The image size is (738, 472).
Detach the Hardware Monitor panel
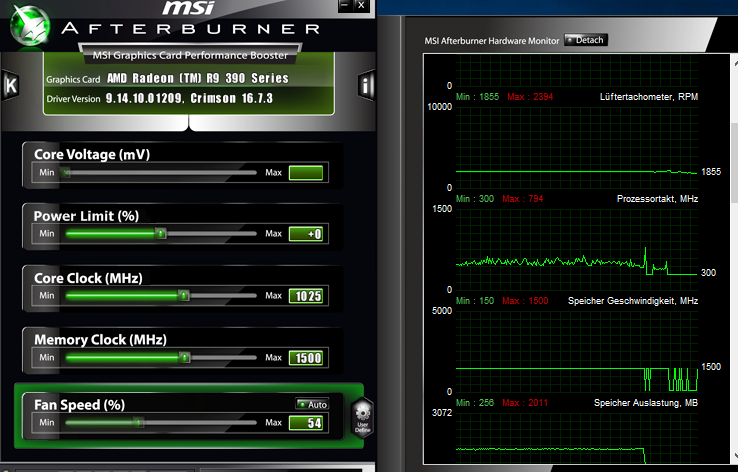[586, 40]
